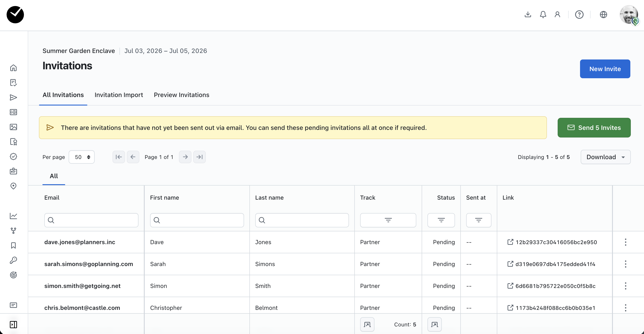Open the Per page 50 selector
Image resolution: width=644 pixels, height=334 pixels.
click(x=81, y=157)
